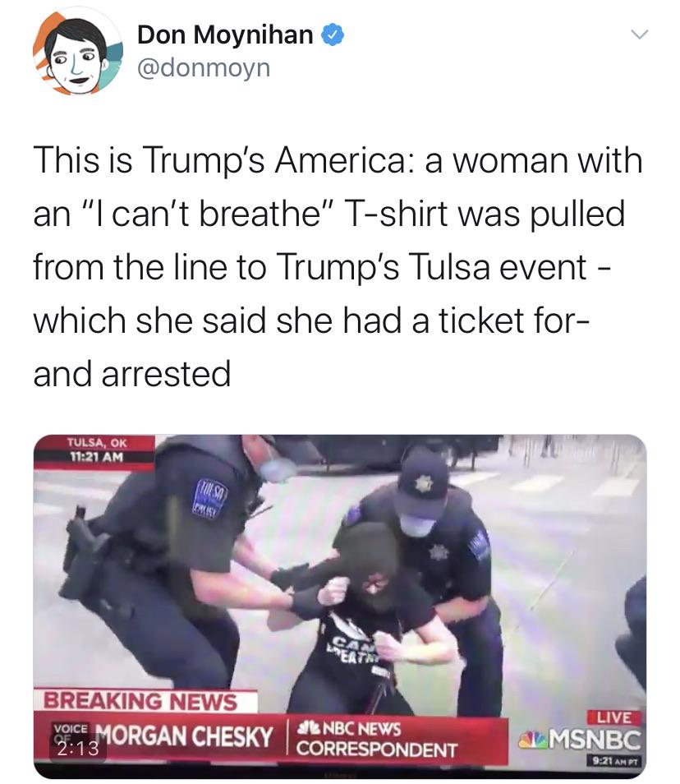This screenshot has width=680, height=784.
Task: Visit the @donmoyn handle
Action: (x=204, y=67)
